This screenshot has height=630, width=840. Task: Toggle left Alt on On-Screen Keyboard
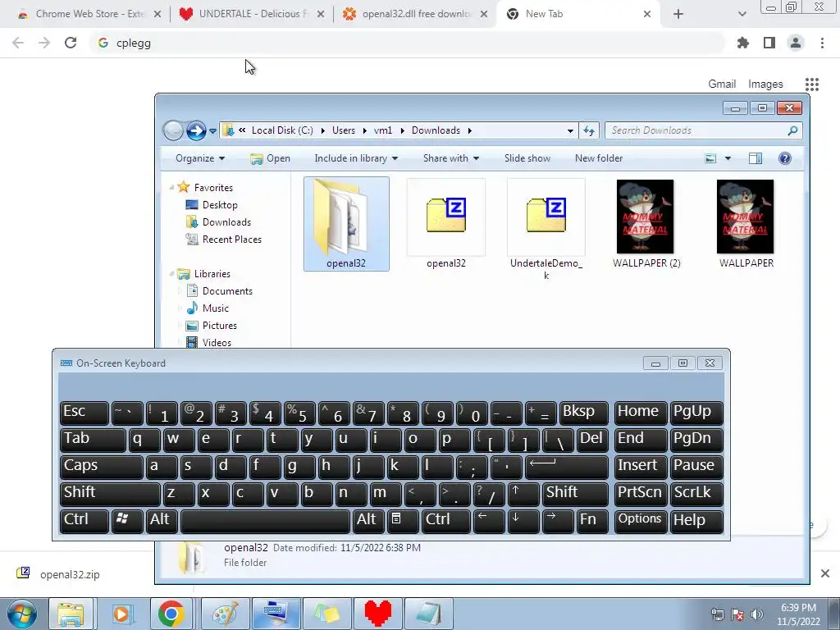pos(162,520)
